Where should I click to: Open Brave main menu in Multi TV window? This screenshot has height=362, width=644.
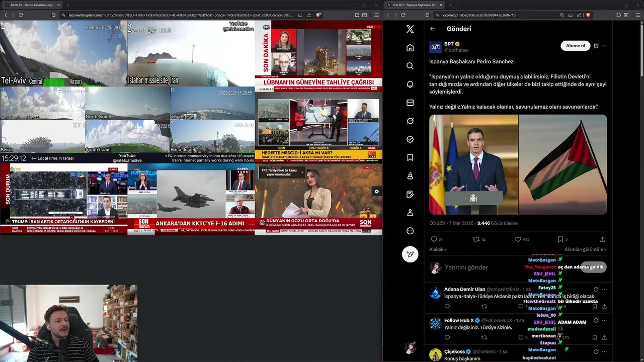376,15
